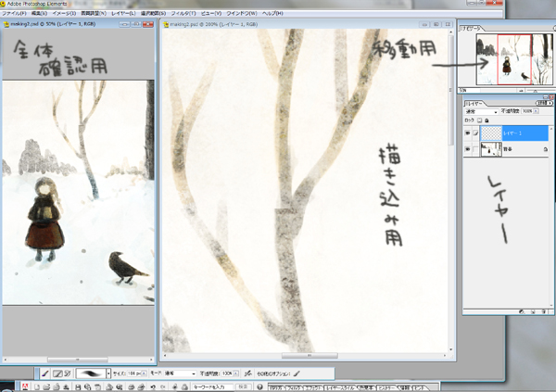Open the 詳細 menu button in Layers palette
The image size is (556, 392).
[x=545, y=103]
